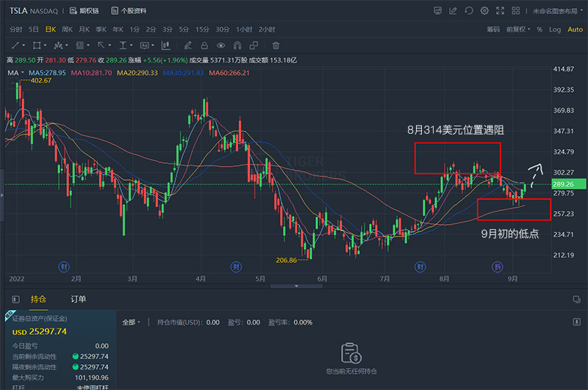This screenshot has width=588, height=390.
Task: Switch to the 订单 orders tab
Action: tap(79, 299)
